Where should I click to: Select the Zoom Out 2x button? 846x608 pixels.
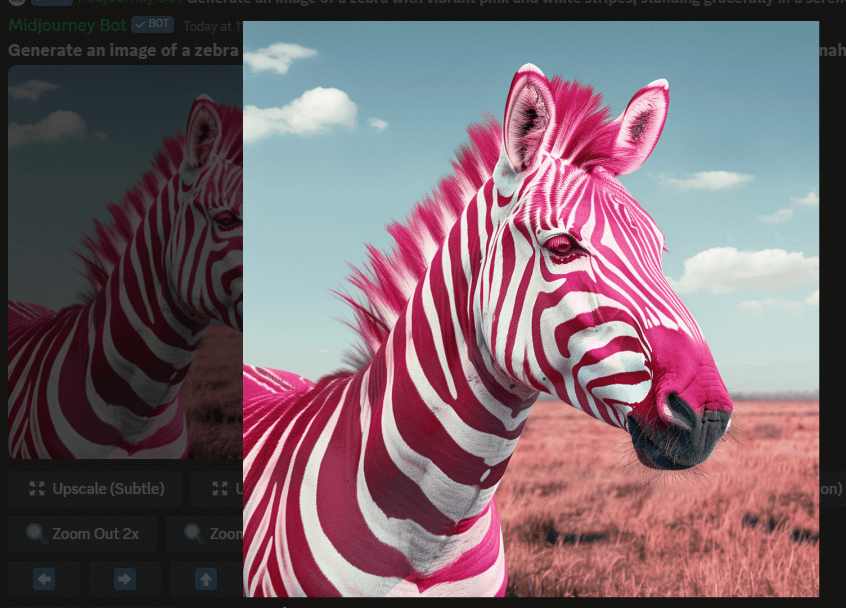[x=82, y=534]
